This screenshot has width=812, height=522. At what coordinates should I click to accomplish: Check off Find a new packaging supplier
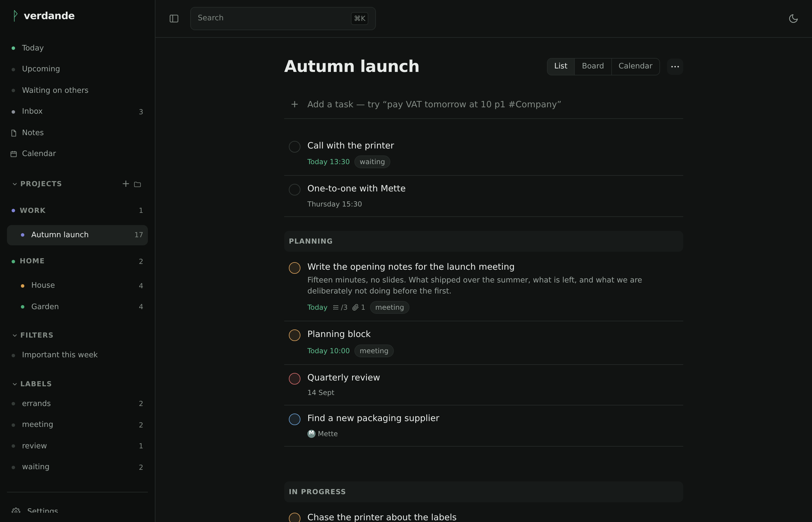coord(295,419)
